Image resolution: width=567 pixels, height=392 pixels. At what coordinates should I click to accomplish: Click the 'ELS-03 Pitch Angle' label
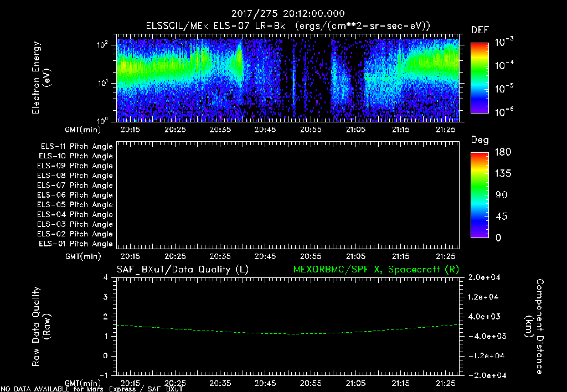[75, 225]
